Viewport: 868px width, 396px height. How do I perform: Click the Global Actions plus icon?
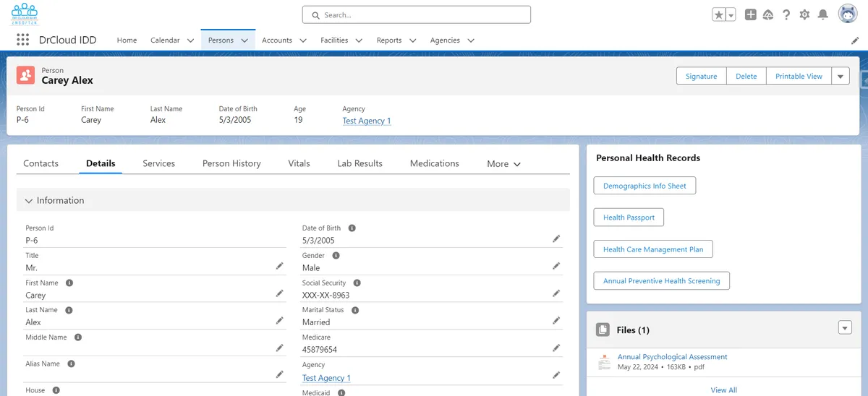[x=751, y=14]
